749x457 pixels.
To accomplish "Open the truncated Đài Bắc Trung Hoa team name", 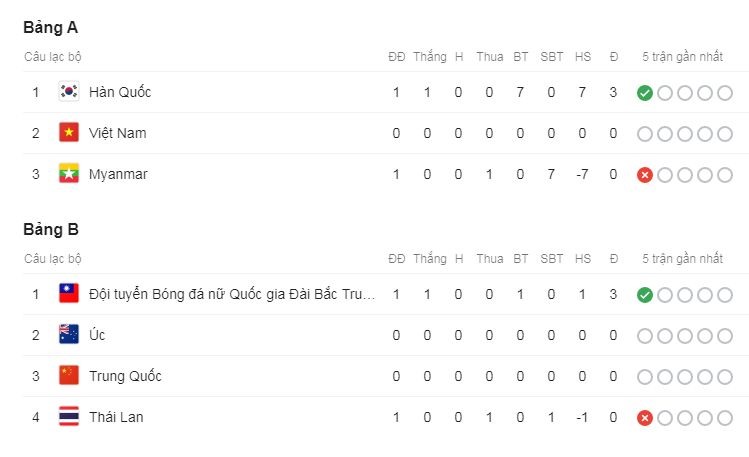I will (x=232, y=294).
